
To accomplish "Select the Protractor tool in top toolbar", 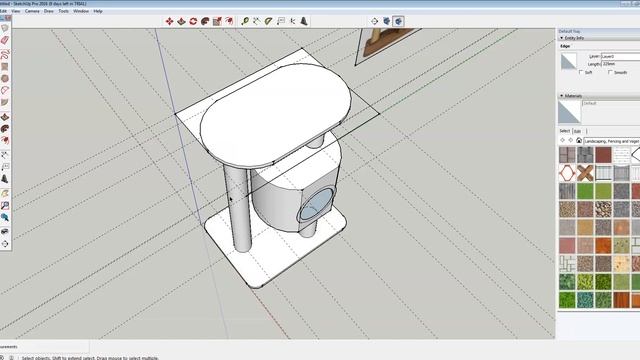I will coord(268,21).
